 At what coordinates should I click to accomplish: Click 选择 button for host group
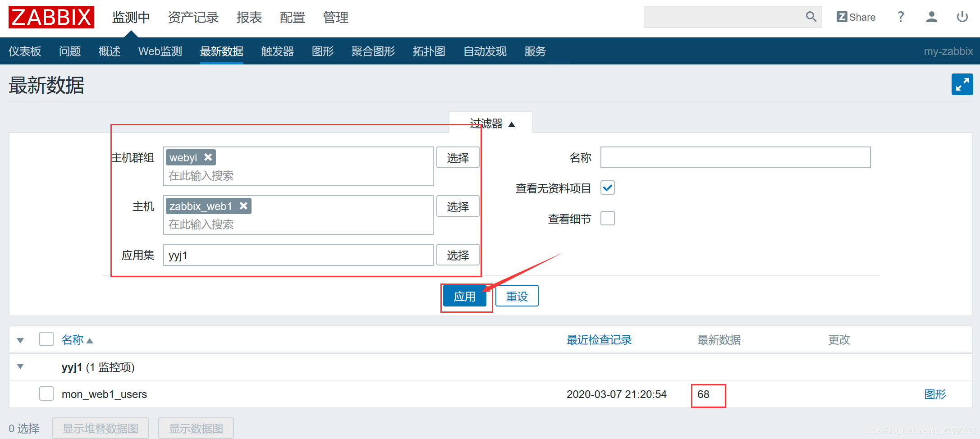click(458, 158)
